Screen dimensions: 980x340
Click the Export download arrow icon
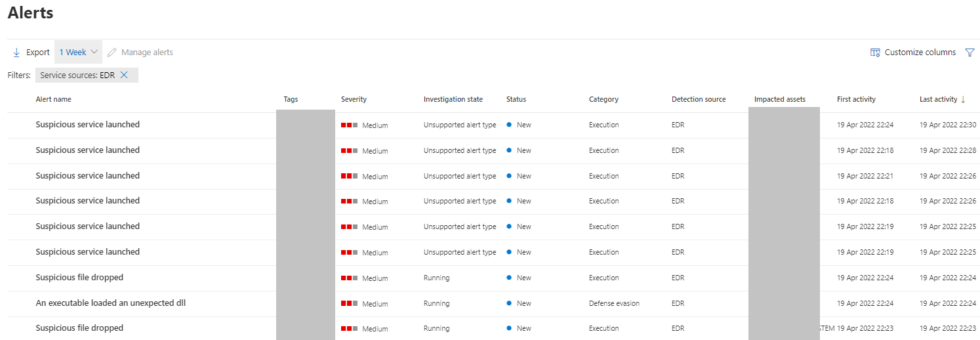tap(16, 53)
